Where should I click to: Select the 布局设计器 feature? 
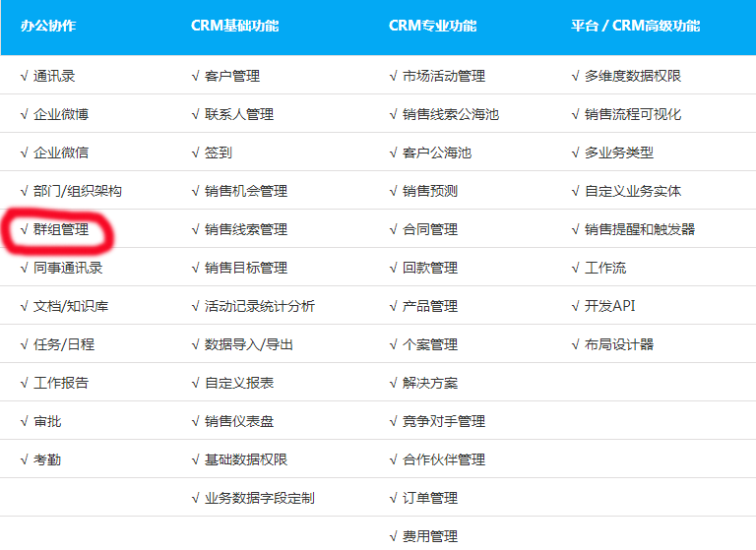click(618, 344)
